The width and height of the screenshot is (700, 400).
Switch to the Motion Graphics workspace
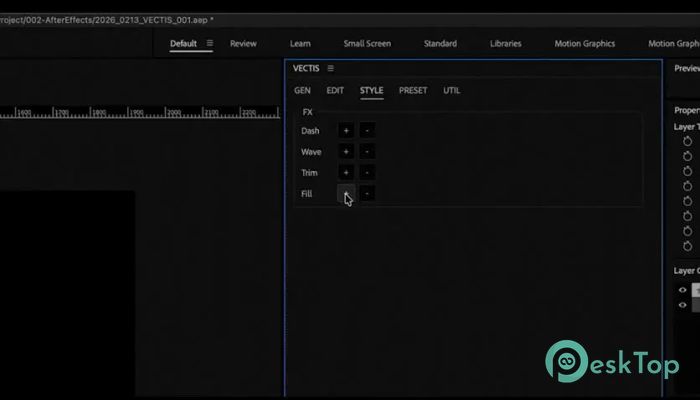[584, 43]
